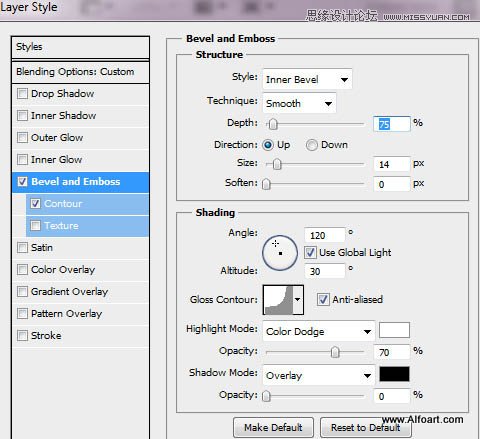Toggle Use Global Light checkbox
Screen dimensions: 480x439
click(310, 253)
